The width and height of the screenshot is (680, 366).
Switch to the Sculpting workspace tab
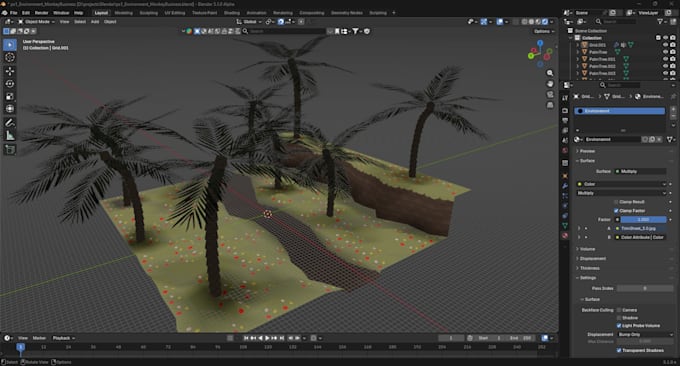(149, 13)
